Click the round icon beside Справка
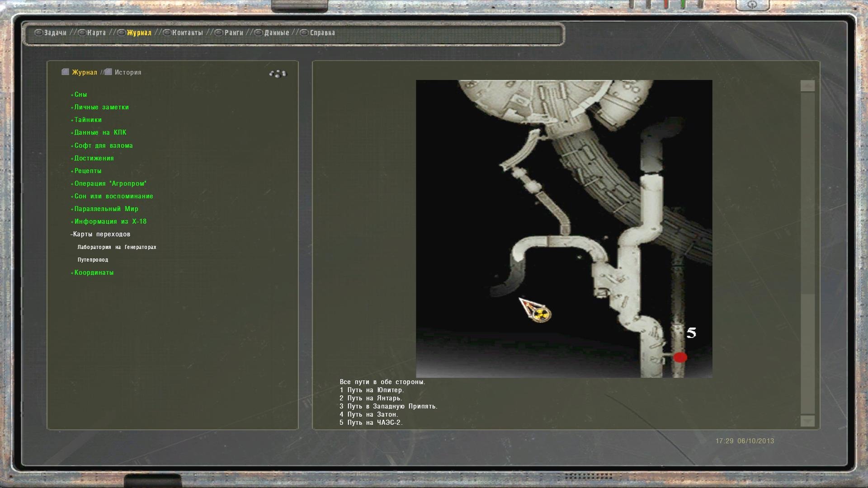The width and height of the screenshot is (868, 488). tap(304, 33)
